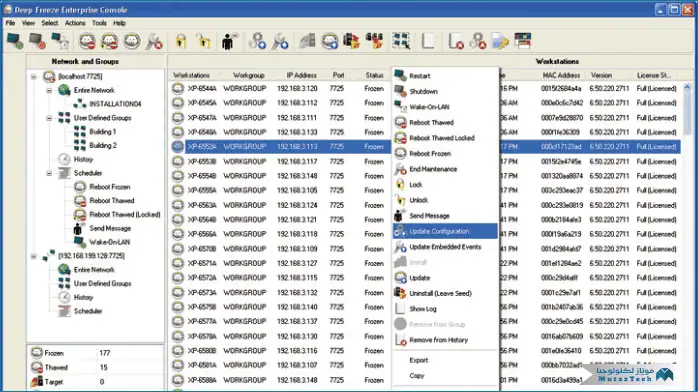Open the View menu
698x392 pixels.
point(28,23)
